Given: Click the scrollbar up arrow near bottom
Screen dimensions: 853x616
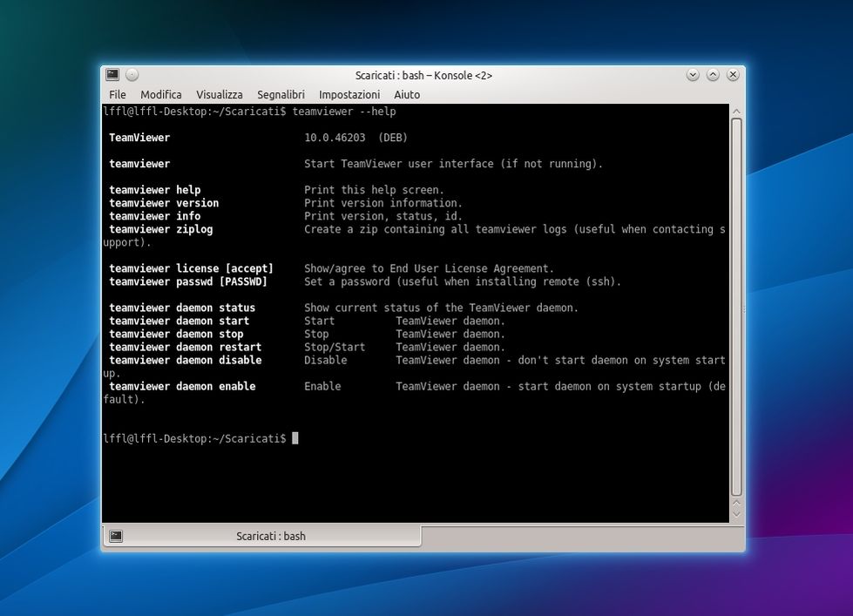Looking at the screenshot, I should click(x=736, y=503).
